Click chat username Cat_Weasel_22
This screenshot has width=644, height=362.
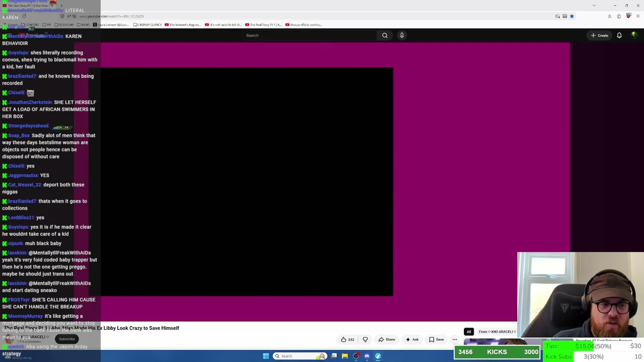point(25,185)
